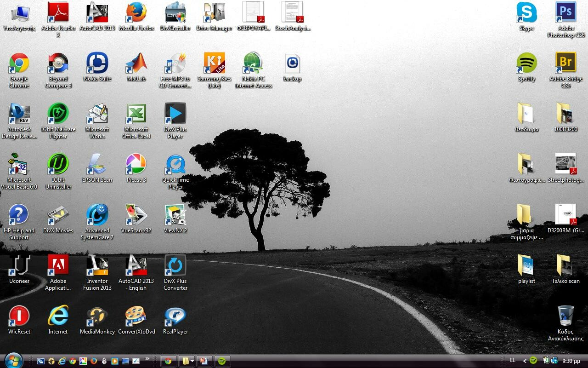Select the DivXInstaller desktop icon
The height and width of the screenshot is (368, 588).
pos(175,13)
